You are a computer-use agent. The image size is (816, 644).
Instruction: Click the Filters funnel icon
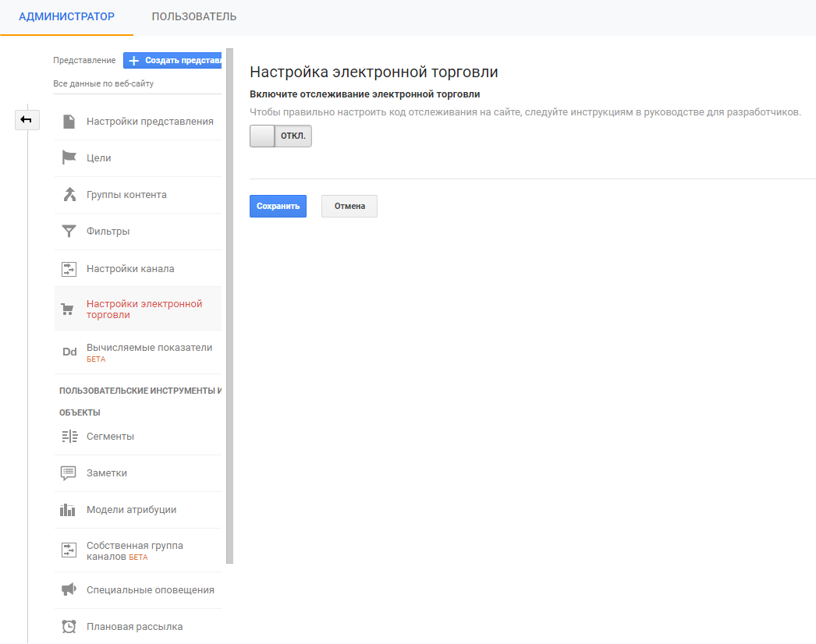point(69,232)
